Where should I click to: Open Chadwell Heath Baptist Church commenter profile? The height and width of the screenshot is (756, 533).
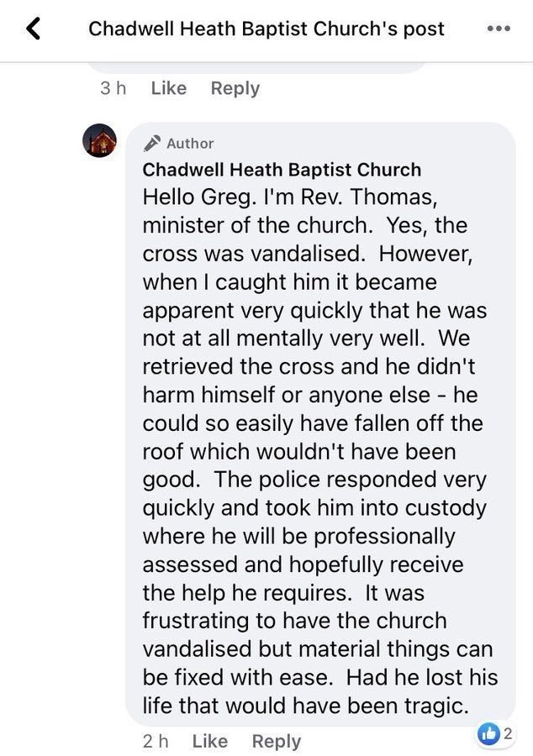tap(282, 170)
